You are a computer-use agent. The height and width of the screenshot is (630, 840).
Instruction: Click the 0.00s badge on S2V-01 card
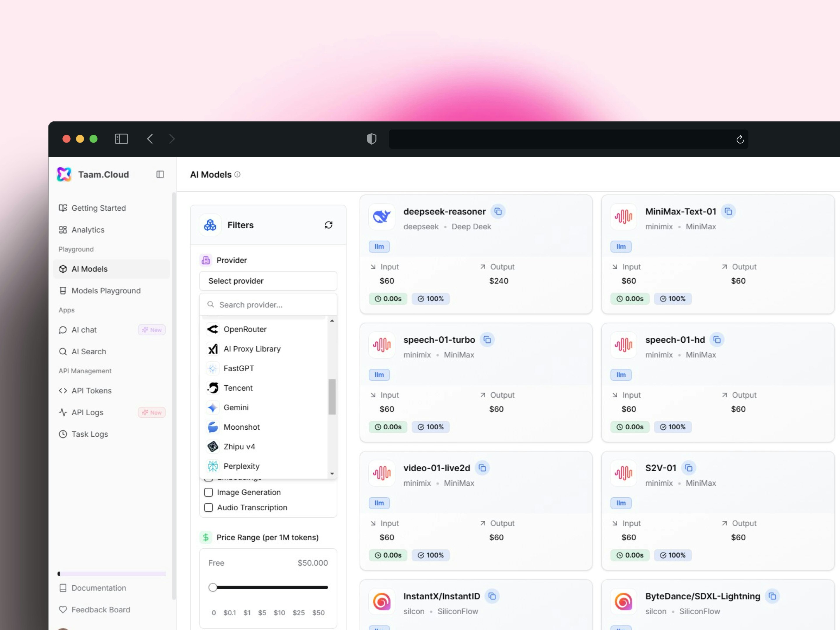[x=630, y=555]
